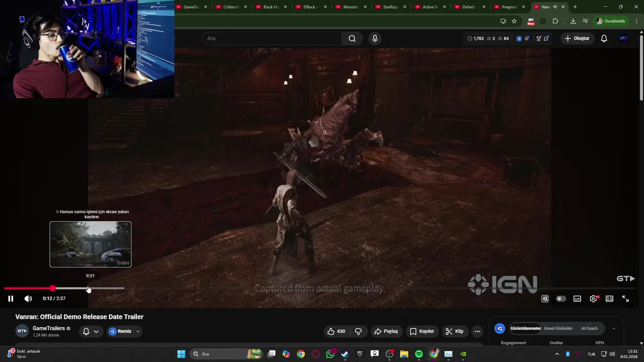
Task: Select the Görüntülenmeler tab
Action: point(525,328)
